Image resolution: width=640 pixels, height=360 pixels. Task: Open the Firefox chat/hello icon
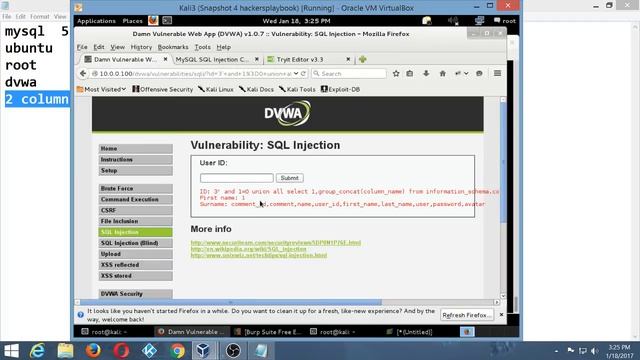(x=479, y=73)
